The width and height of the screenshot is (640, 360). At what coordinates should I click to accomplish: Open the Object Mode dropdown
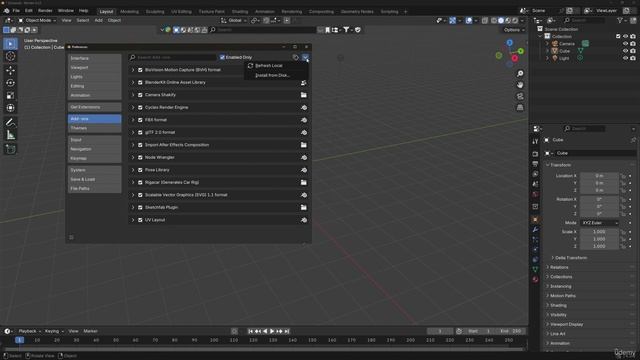point(37,20)
